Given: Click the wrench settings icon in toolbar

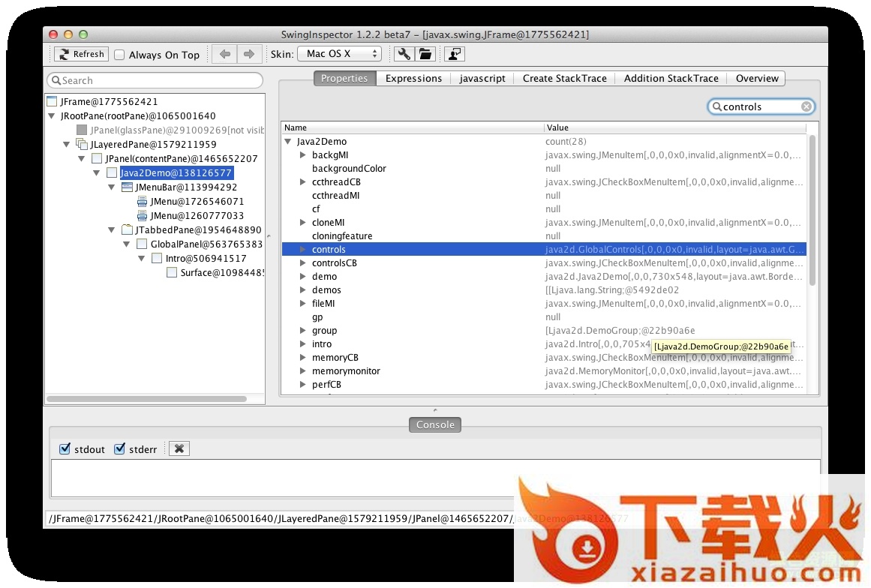Looking at the screenshot, I should coord(404,54).
